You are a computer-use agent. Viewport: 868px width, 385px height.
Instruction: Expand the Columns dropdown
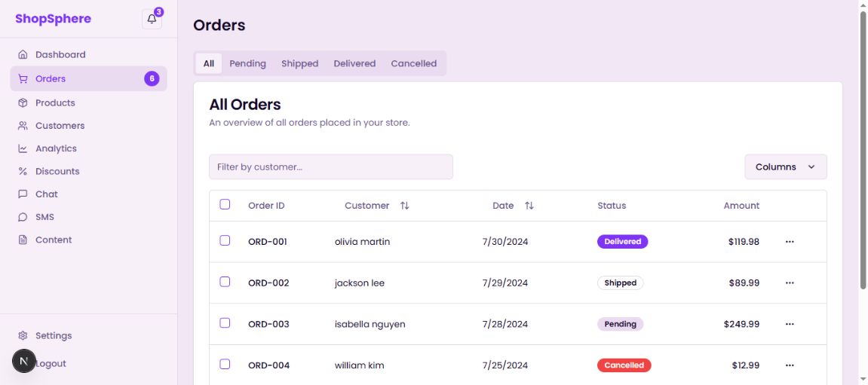[785, 167]
